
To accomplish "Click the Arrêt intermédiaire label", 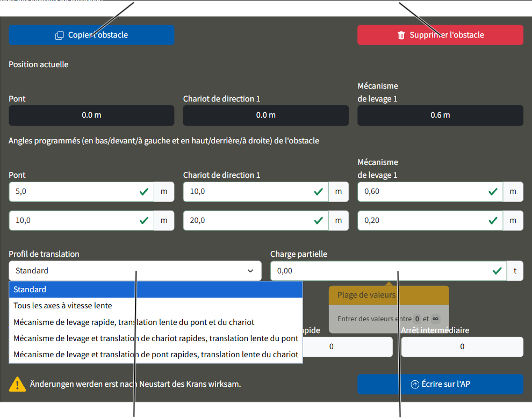I will 435,330.
